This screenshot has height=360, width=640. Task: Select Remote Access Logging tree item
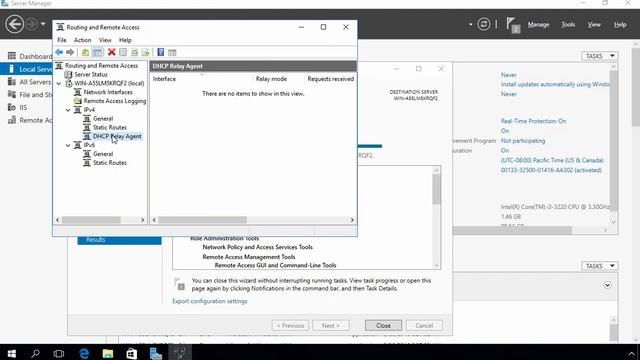[x=115, y=101]
